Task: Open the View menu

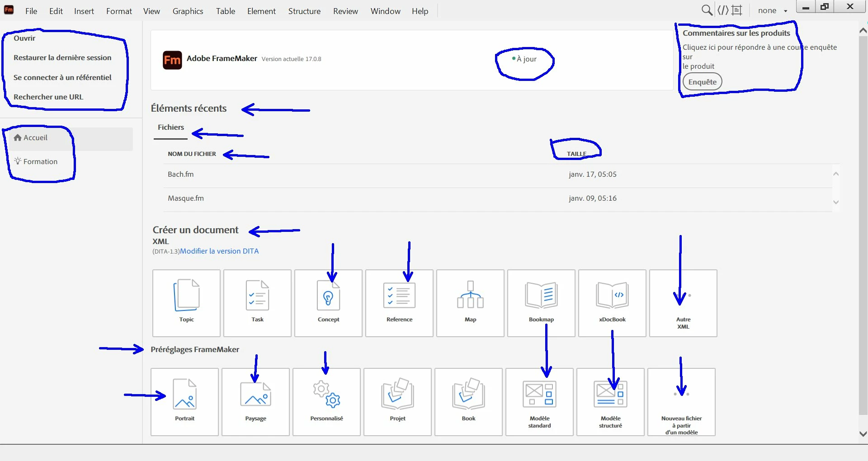Action: [x=151, y=11]
